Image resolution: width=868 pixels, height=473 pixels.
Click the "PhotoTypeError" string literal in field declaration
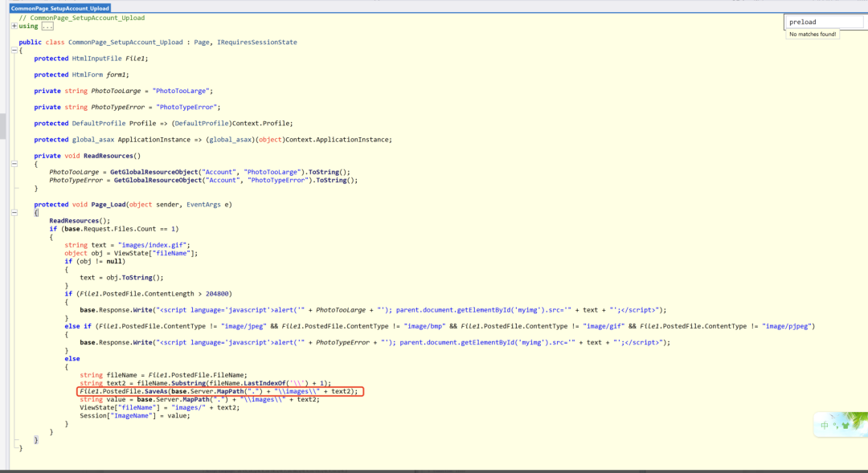[x=186, y=108]
